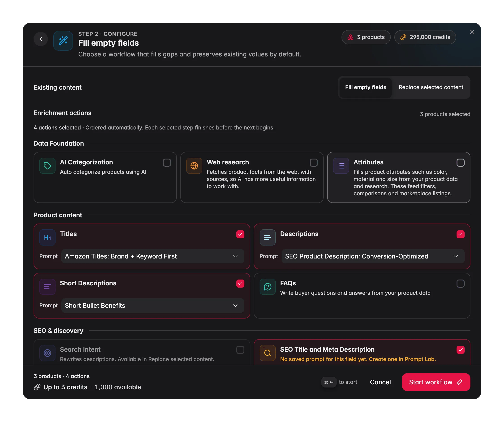The image size is (504, 422).
Task: Click the Web research globe icon
Action: [194, 166]
